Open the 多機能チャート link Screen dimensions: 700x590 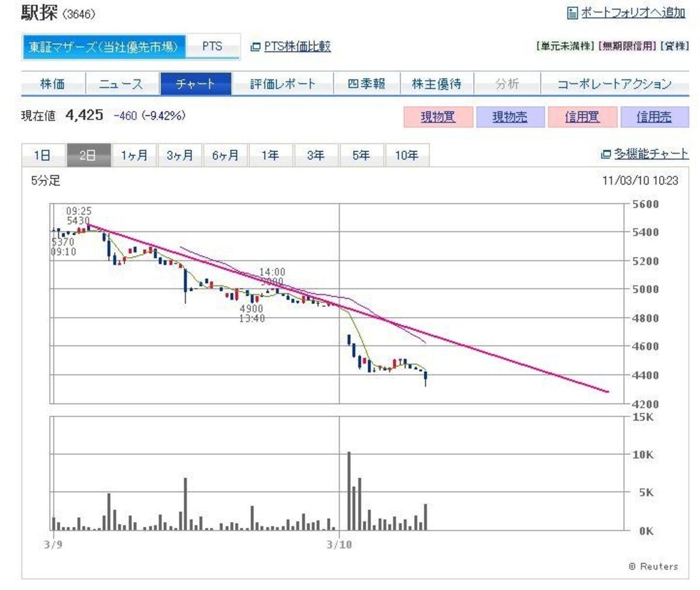[x=651, y=154]
